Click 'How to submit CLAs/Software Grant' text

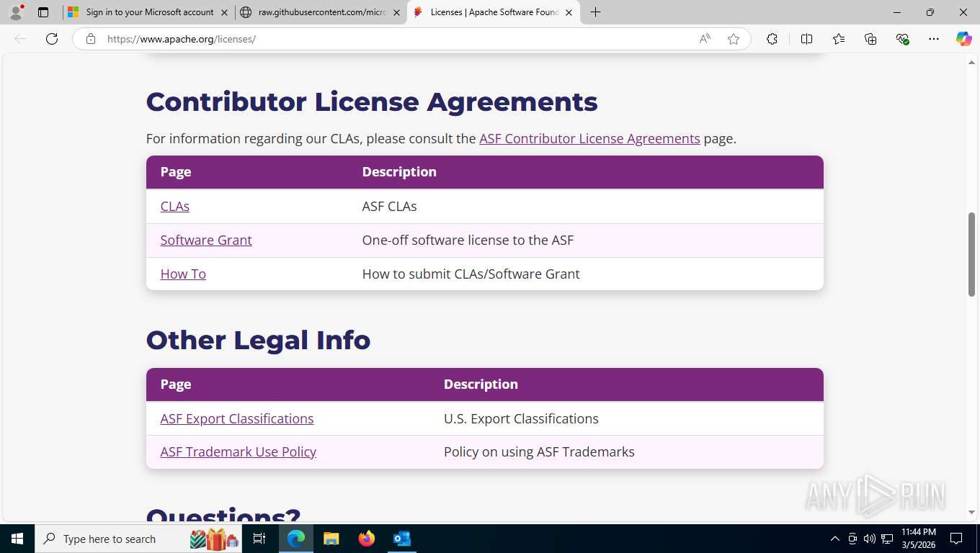tap(471, 274)
